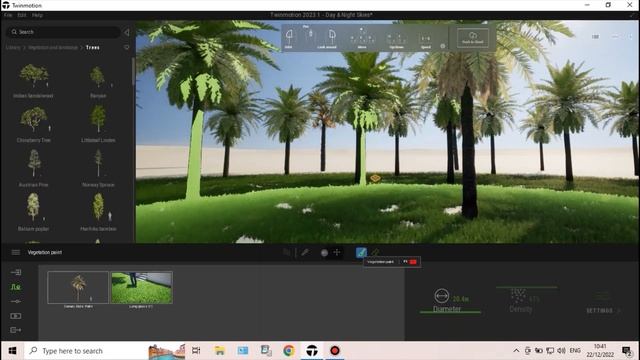Click the Move keys navigation icon
Screen dimensions: 640x360
362,38
